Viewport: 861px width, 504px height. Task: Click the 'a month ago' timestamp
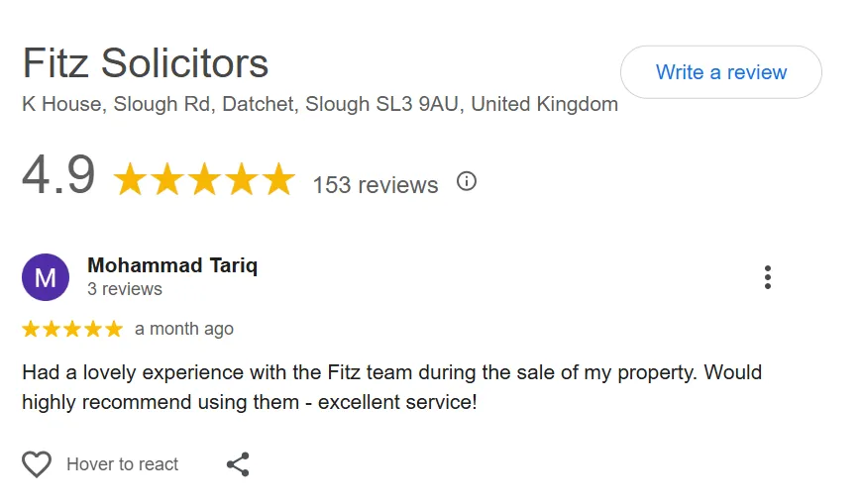point(184,329)
